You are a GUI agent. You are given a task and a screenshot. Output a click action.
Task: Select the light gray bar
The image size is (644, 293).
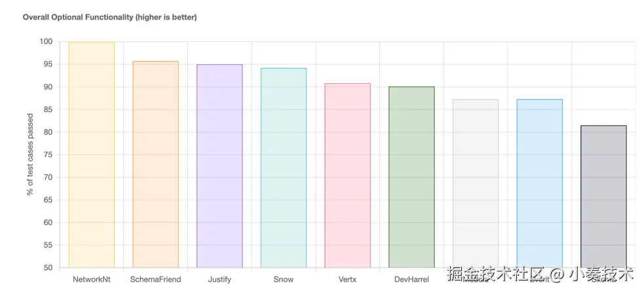[x=475, y=182]
